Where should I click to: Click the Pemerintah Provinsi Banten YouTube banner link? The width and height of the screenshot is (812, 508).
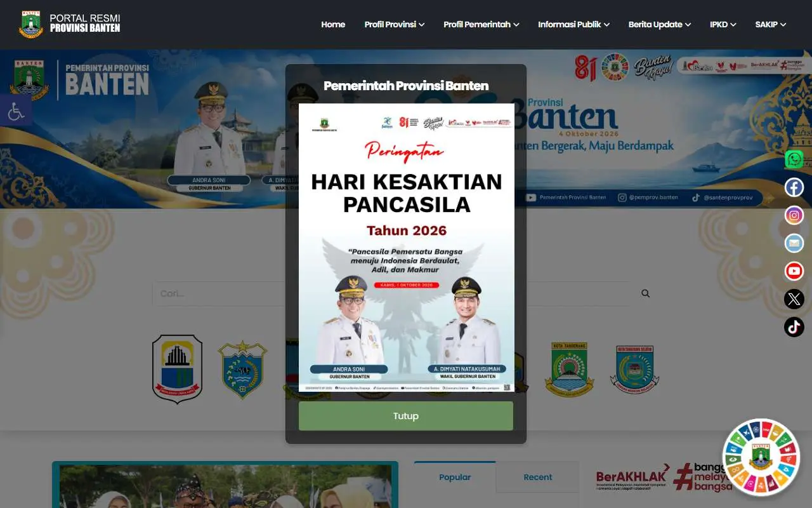(566, 197)
